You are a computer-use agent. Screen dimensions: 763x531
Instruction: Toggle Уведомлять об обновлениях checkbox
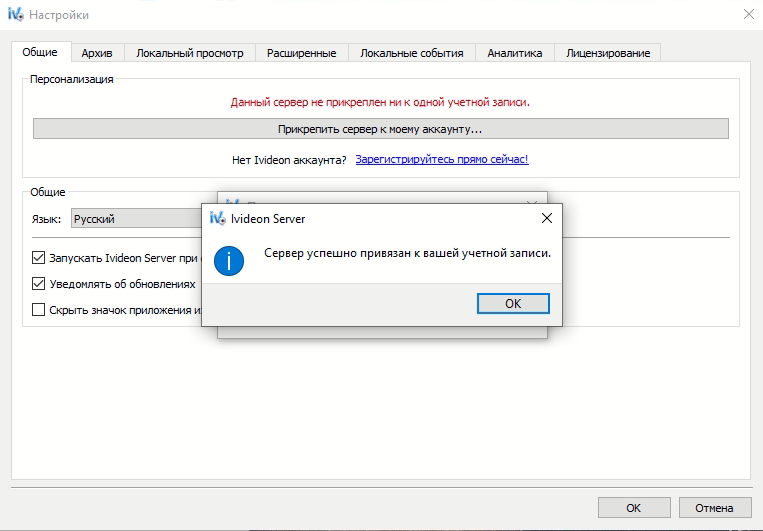[x=38, y=283]
